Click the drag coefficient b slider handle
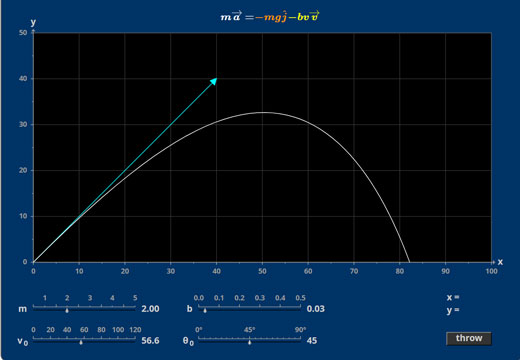Screen dimensions: 520x360 [x=205, y=310]
